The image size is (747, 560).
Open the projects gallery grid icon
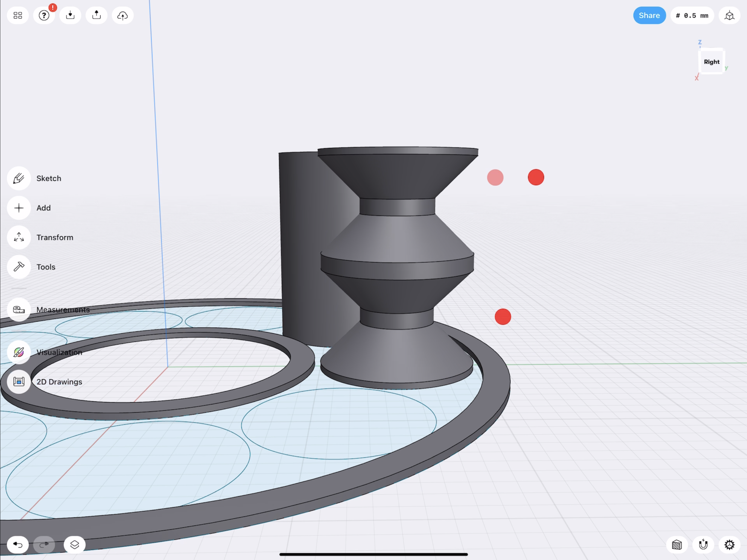(17, 15)
